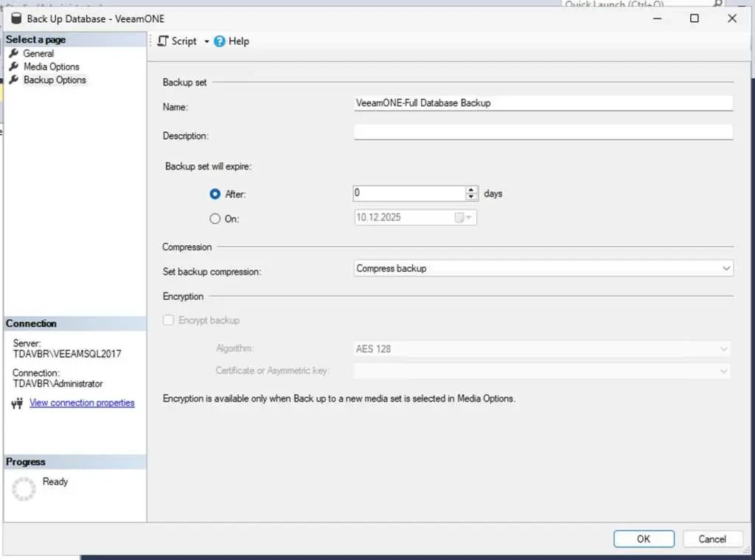Click the Help label in toolbar

click(239, 41)
